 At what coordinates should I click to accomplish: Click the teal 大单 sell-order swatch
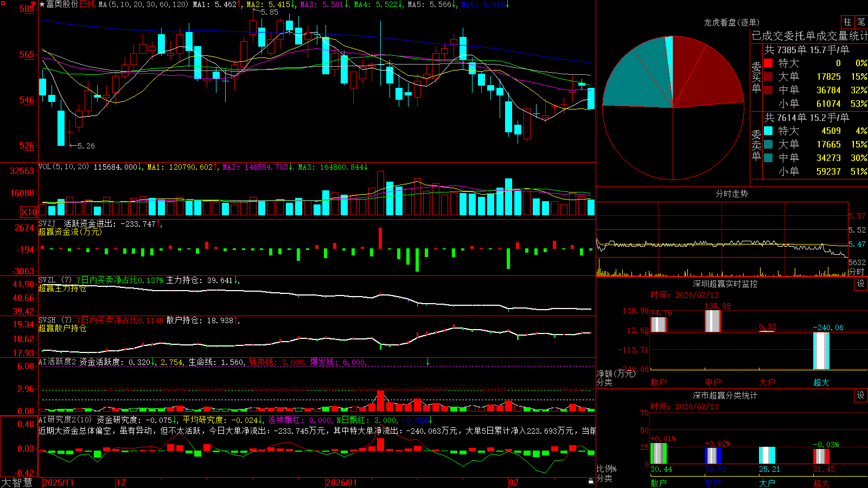(x=768, y=144)
